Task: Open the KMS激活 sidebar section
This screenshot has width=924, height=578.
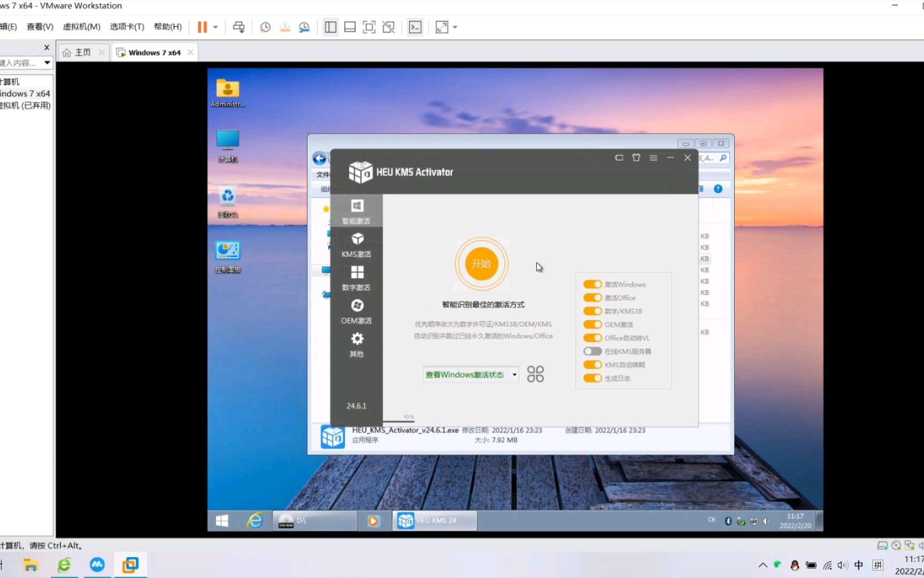Action: (x=357, y=245)
